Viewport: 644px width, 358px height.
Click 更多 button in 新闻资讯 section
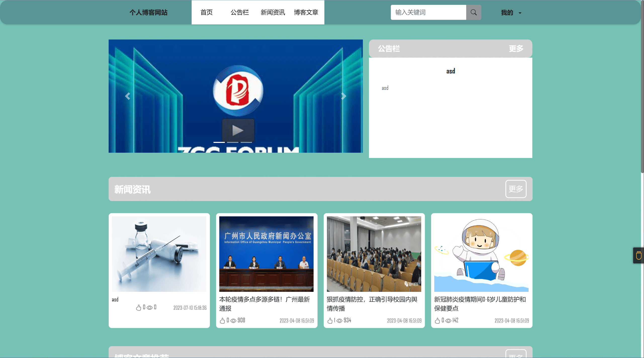coord(516,189)
